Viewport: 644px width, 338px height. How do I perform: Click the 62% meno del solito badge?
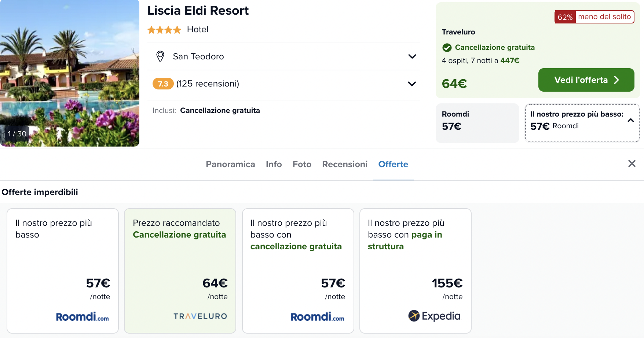594,17
